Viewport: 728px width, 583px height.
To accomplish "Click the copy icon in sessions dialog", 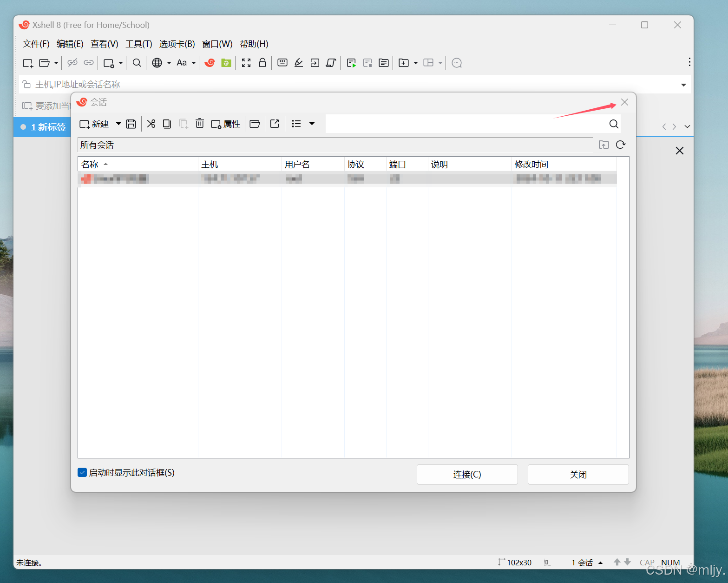I will [x=167, y=124].
